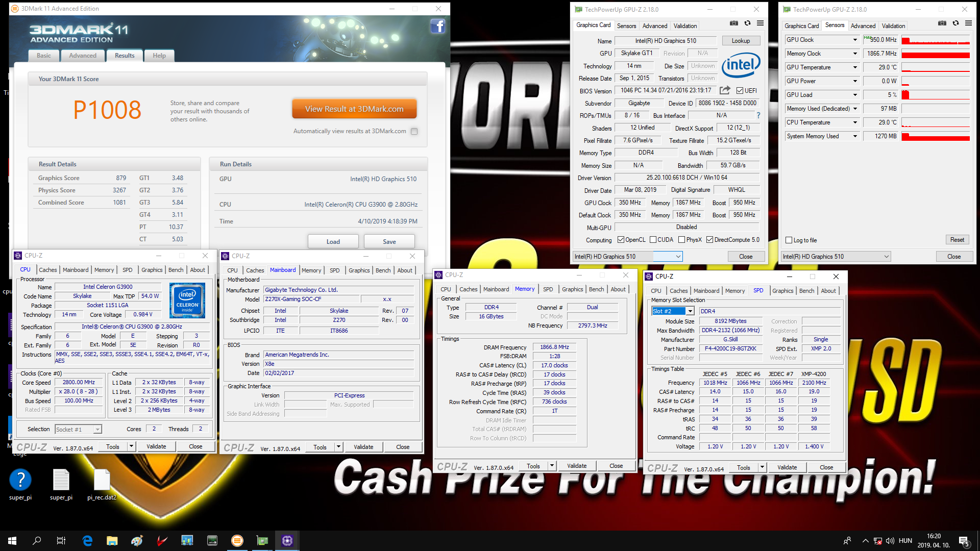Open Bench tab in CPU-Z Memory window

(596, 289)
